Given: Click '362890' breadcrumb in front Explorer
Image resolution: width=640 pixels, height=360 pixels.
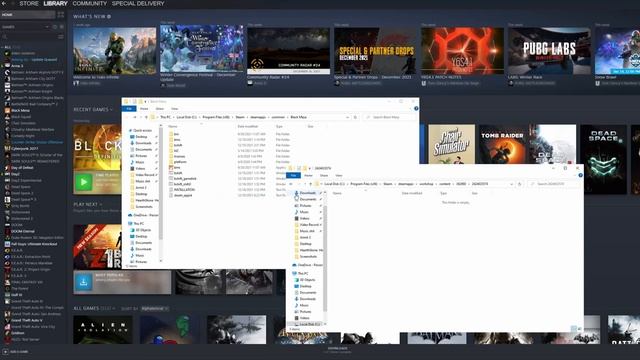Looking at the screenshot, I should pyautogui.click(x=461, y=184).
